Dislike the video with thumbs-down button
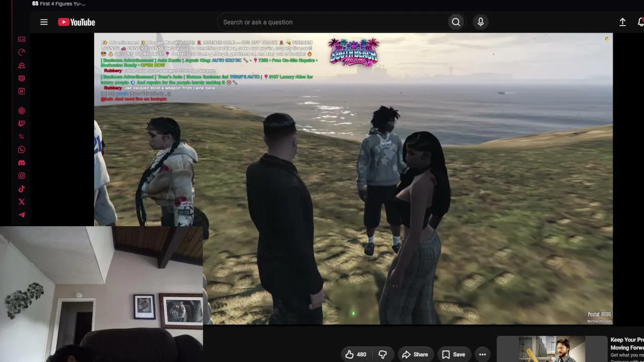The width and height of the screenshot is (644, 362). [383, 354]
